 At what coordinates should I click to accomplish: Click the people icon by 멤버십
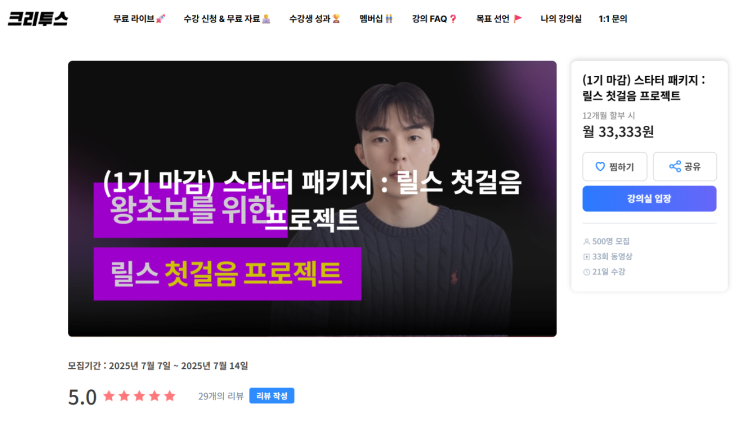point(389,18)
